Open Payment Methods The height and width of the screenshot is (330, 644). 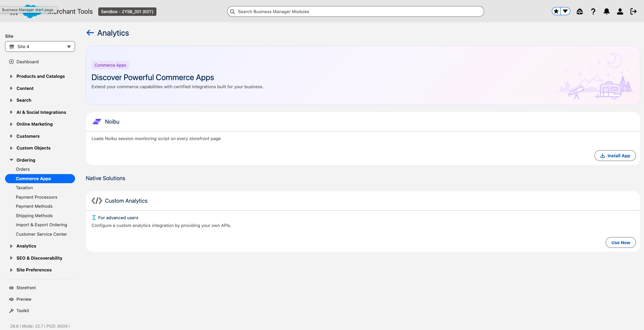tap(34, 206)
